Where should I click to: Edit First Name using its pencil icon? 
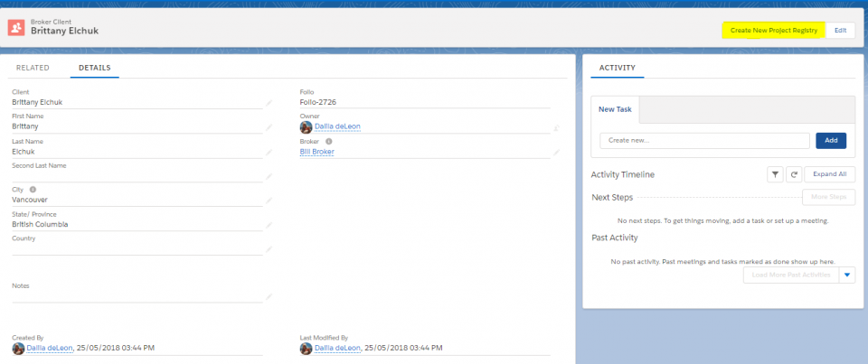point(269,127)
